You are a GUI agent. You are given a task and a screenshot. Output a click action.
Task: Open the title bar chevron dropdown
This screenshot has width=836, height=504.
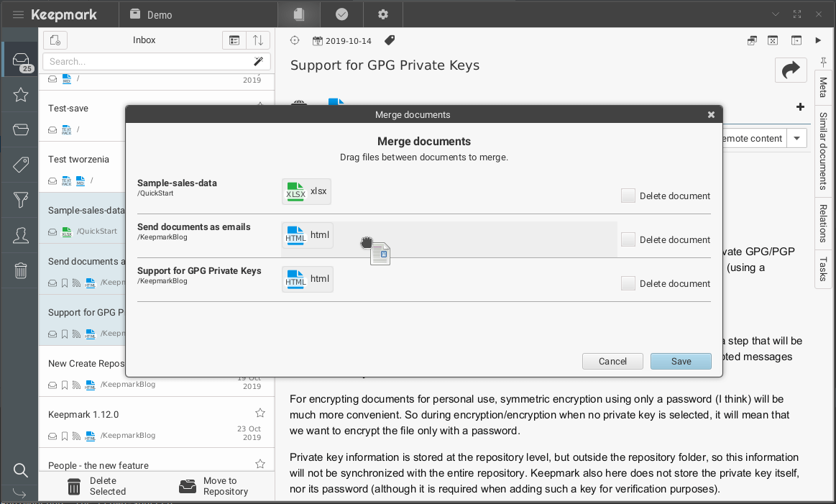[x=776, y=14]
